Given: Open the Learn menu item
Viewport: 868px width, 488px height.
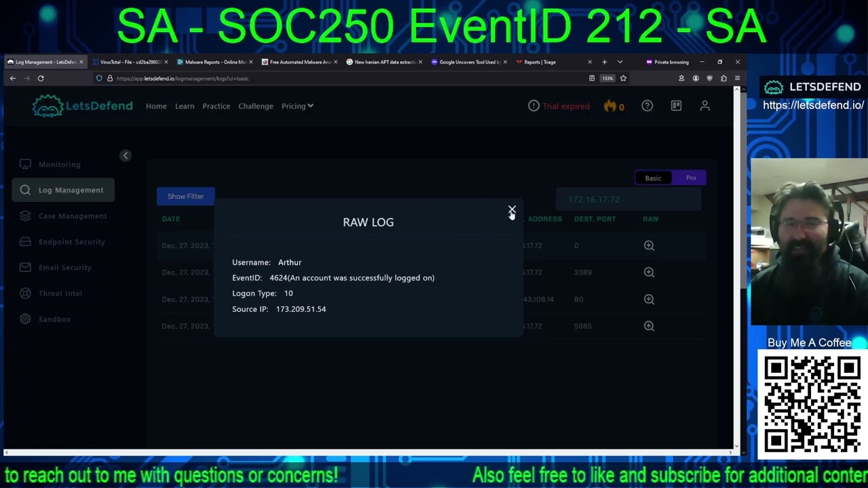Looking at the screenshot, I should [x=184, y=106].
